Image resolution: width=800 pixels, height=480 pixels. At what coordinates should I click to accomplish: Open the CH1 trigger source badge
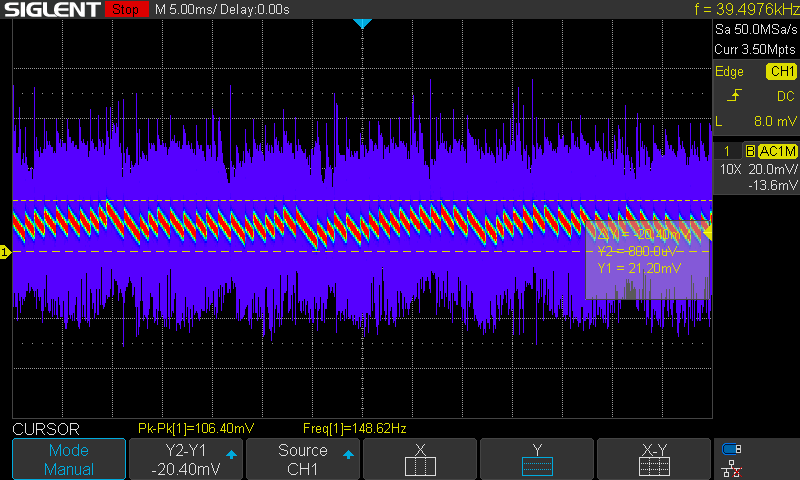pyautogui.click(x=781, y=71)
